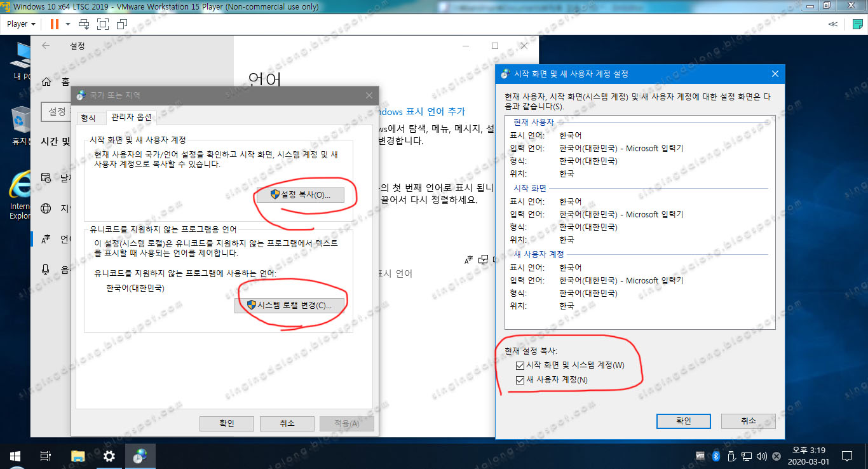
Task: Open Task View on the taskbar
Action: pos(46,456)
